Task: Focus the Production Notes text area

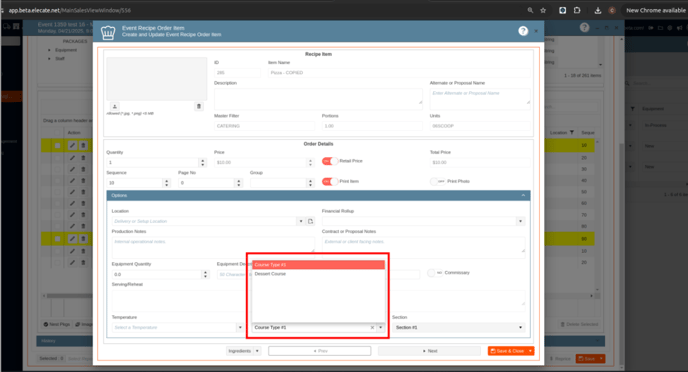Action: pos(213,247)
